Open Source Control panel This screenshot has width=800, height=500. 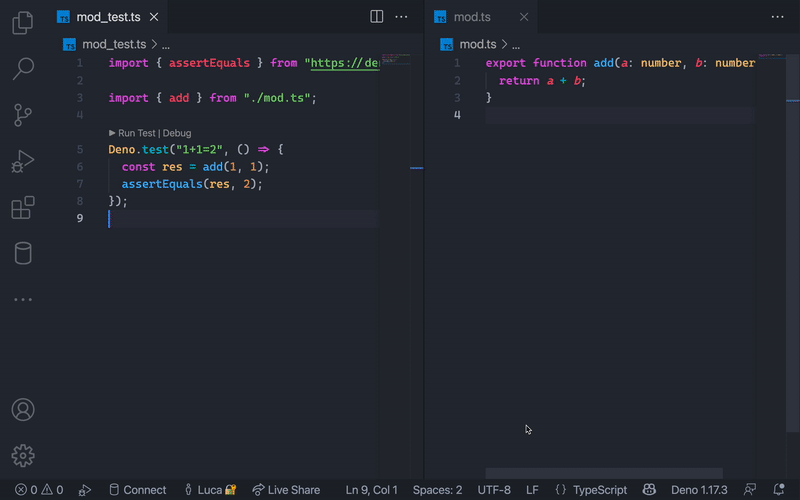click(22, 115)
